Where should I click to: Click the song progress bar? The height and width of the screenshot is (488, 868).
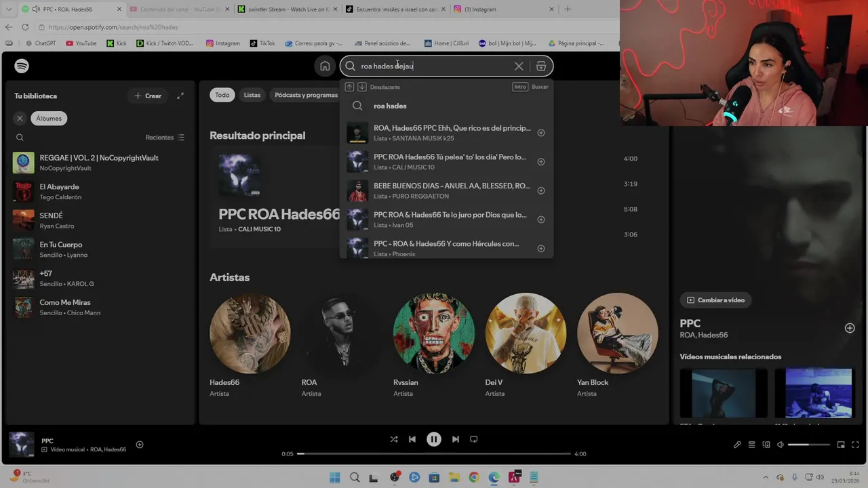pos(434,453)
